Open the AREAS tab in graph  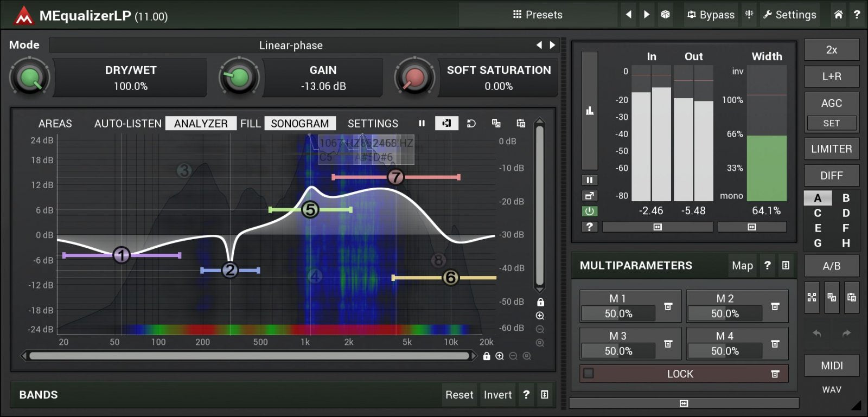coord(55,124)
